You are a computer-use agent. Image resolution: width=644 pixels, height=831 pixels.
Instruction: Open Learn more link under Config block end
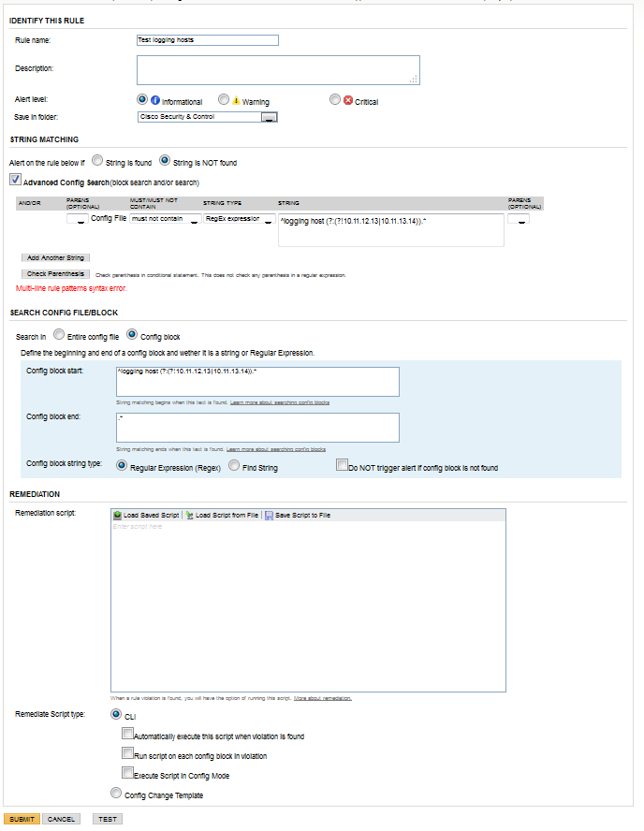[275, 449]
